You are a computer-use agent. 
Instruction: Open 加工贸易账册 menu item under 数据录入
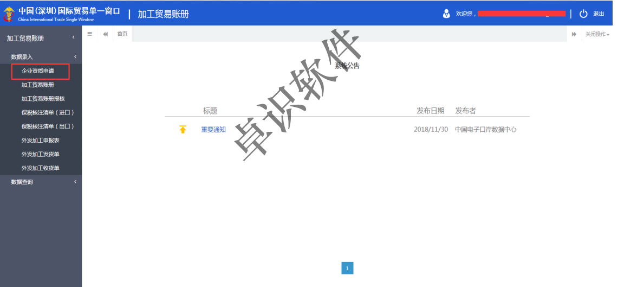pyautogui.click(x=38, y=85)
